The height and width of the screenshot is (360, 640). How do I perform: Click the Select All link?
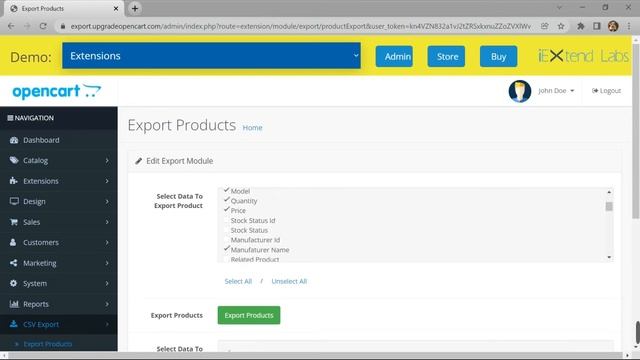tap(238, 281)
